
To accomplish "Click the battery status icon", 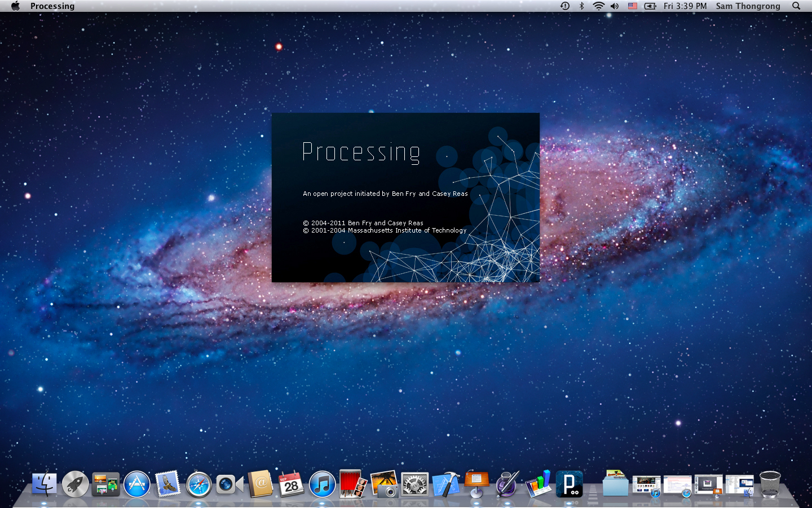I will click(650, 6).
